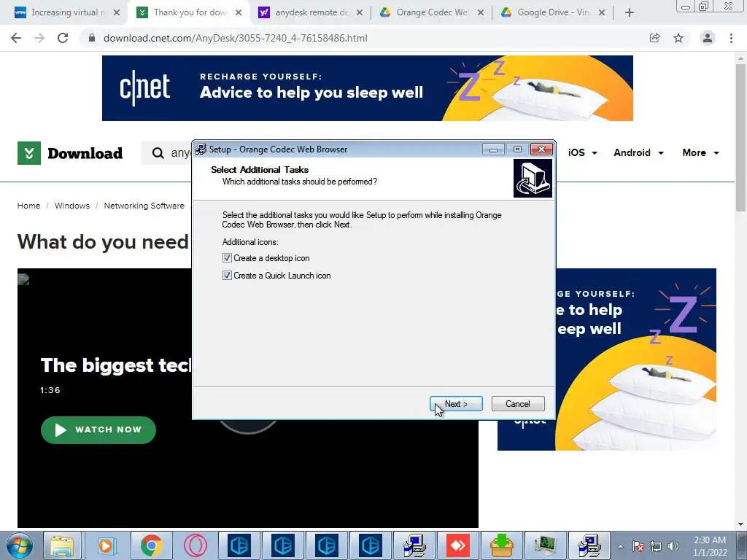Image resolution: width=747 pixels, height=560 pixels.
Task: Click network tray icon
Action: pos(656,546)
